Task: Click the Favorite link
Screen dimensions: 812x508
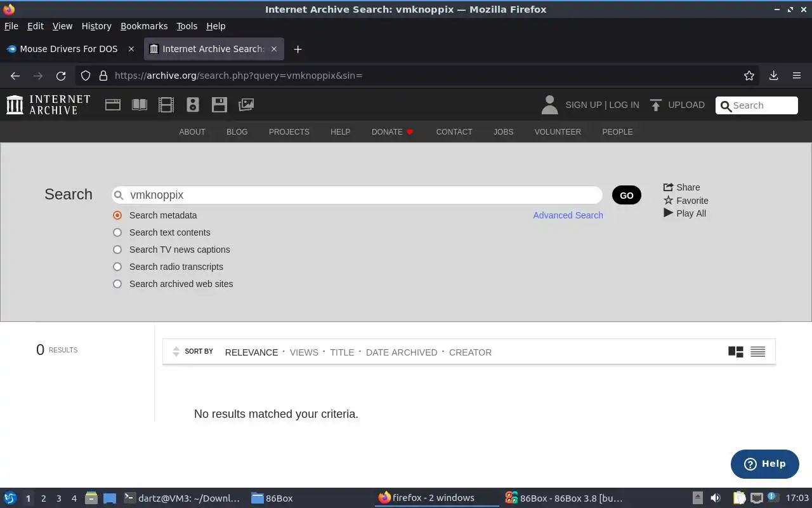Action: (x=686, y=201)
